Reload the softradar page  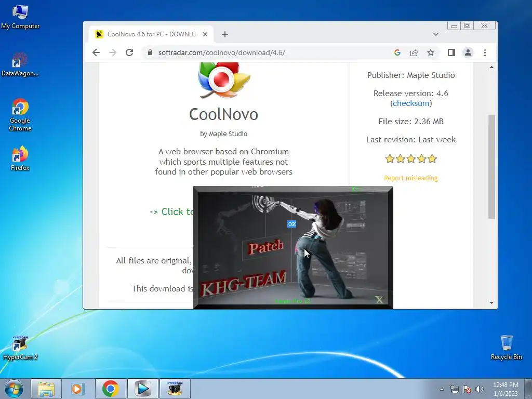pyautogui.click(x=129, y=52)
